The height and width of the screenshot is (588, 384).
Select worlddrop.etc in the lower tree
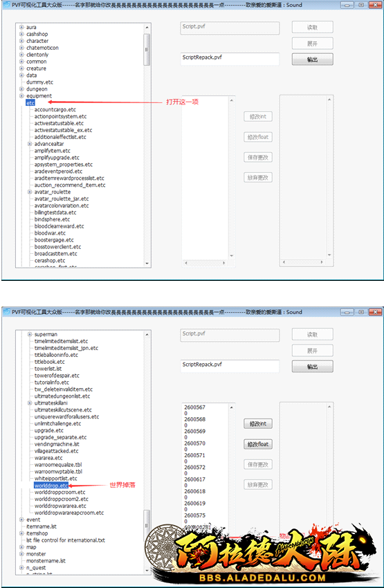click(x=51, y=485)
